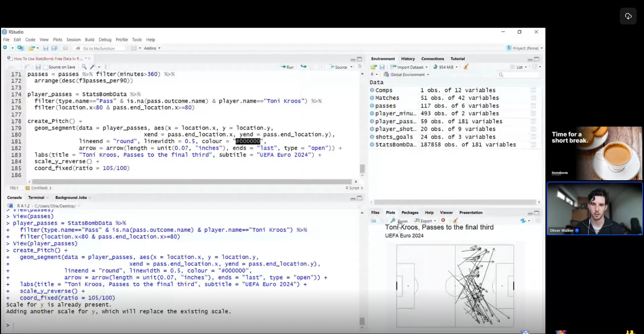
Task: Toggle the Source on Save checkbox
Action: 46,67
